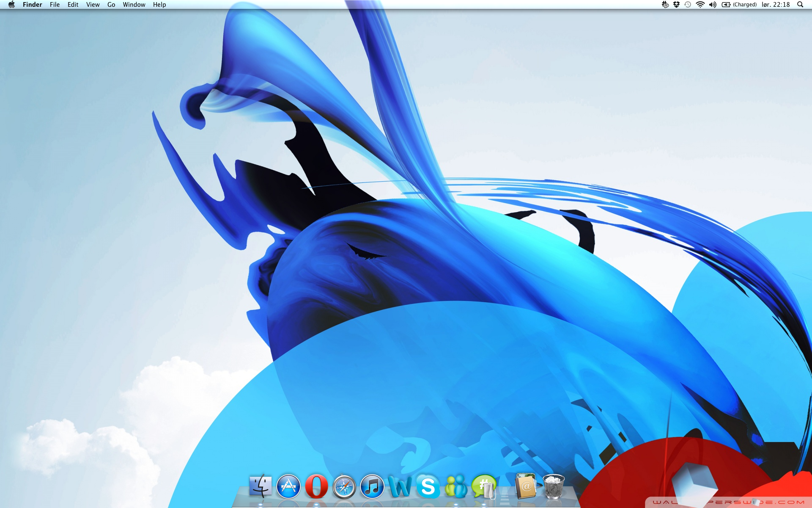Click the Colloquy status icon in menu bar
Screen dimensions: 812x508
click(x=665, y=5)
